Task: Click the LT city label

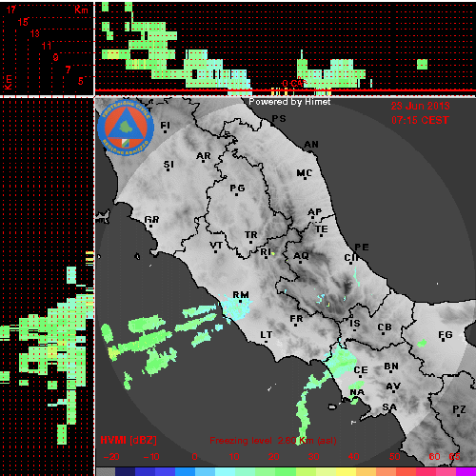Action: 267,335
